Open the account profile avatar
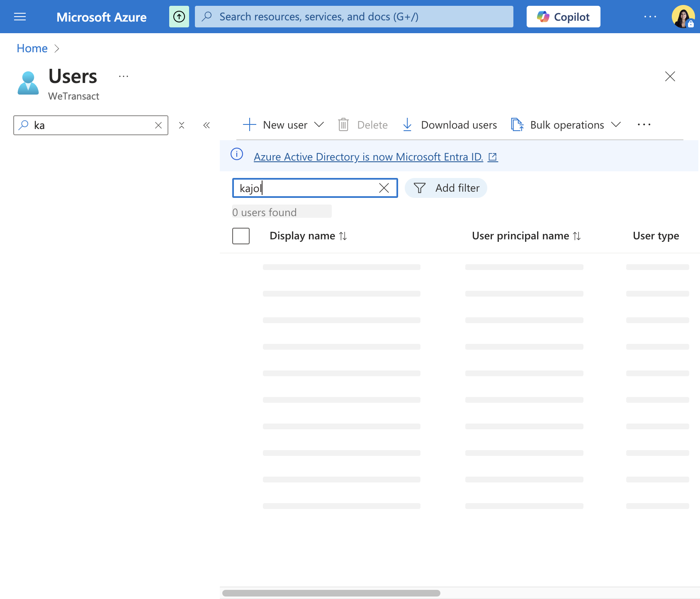The height and width of the screenshot is (599, 700). 683,17
